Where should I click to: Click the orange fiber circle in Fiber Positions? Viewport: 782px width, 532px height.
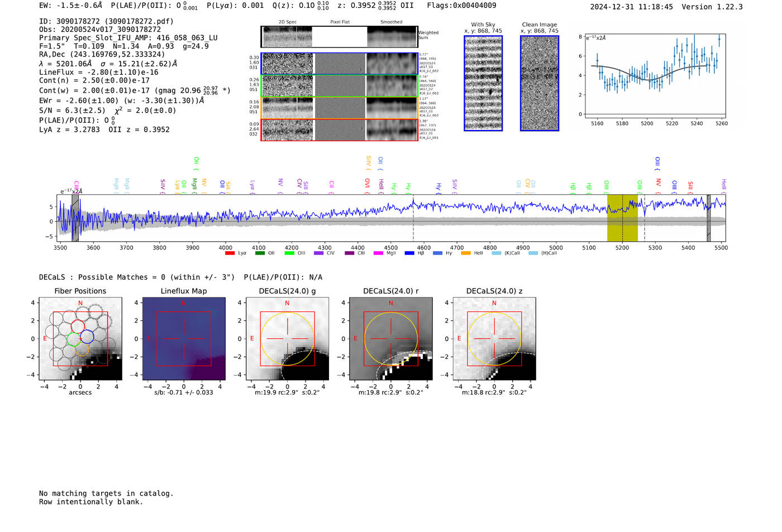pyautogui.click(x=82, y=349)
